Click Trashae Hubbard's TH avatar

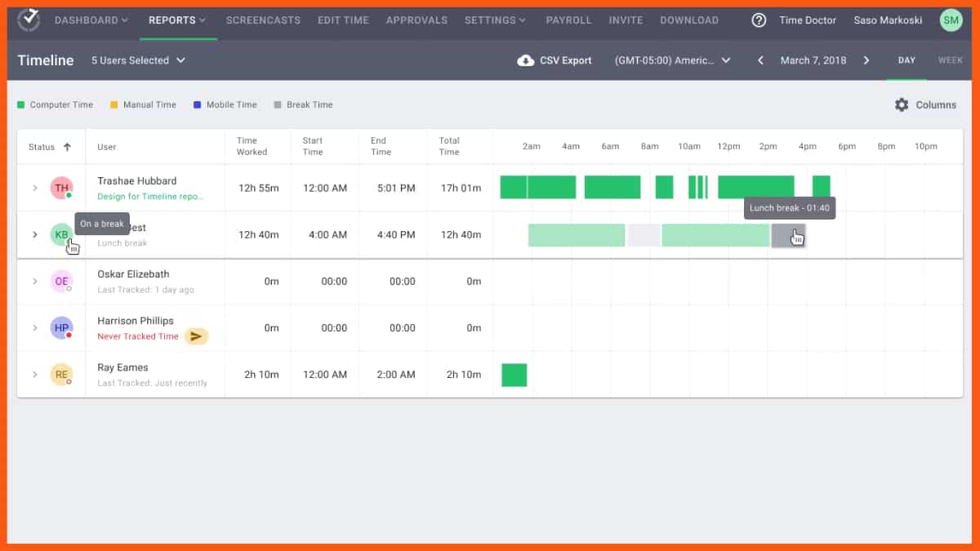coord(61,188)
